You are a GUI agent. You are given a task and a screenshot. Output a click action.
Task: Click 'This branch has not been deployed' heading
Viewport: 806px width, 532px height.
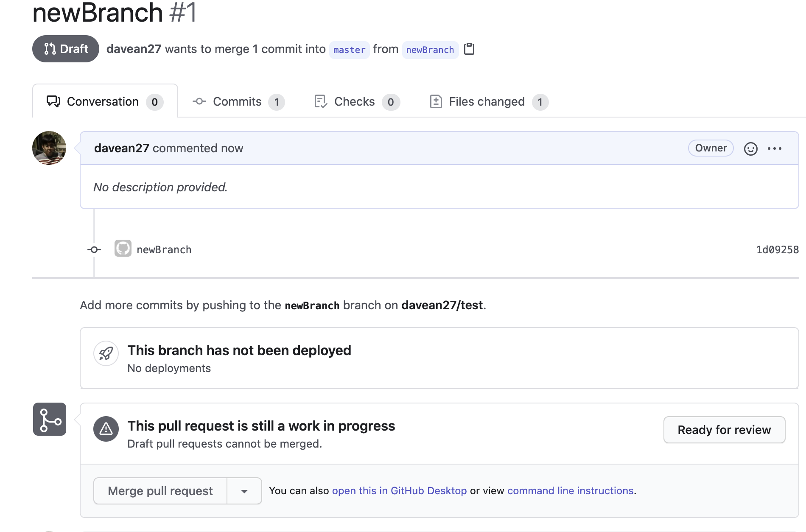coord(239,350)
